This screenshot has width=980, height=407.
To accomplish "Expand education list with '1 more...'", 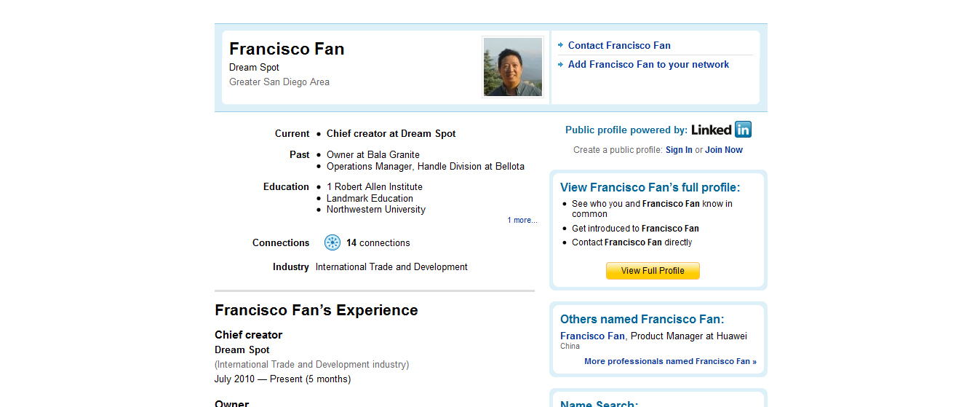I will 522,220.
